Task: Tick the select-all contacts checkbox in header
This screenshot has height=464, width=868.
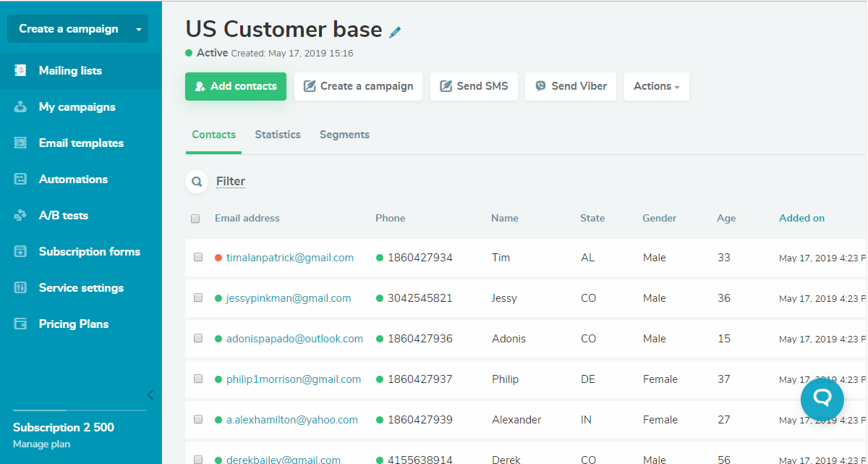Action: click(x=195, y=219)
